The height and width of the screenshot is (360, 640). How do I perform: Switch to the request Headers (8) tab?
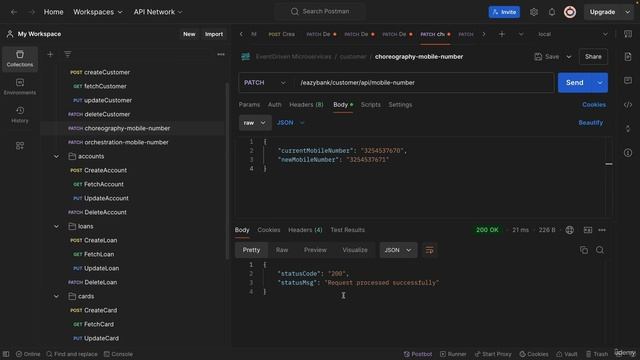pyautogui.click(x=306, y=104)
